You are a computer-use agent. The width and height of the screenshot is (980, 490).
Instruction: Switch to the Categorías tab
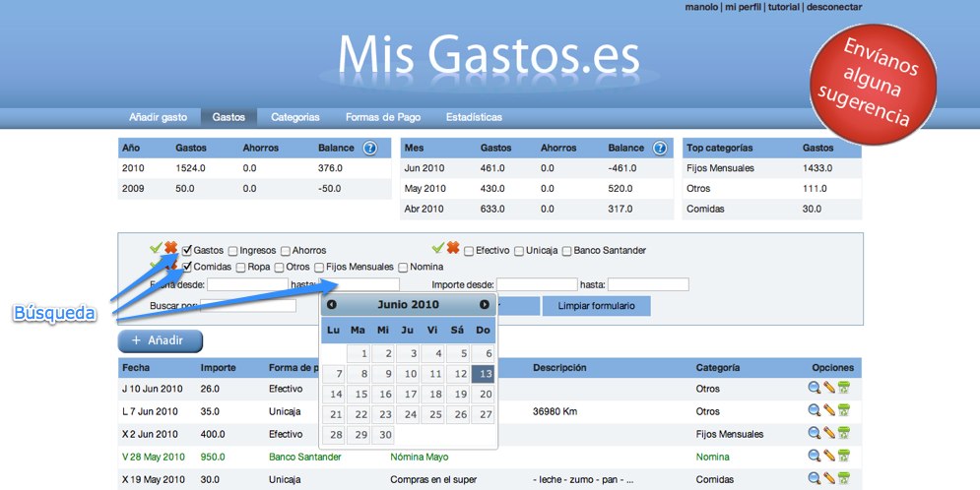pos(295,117)
